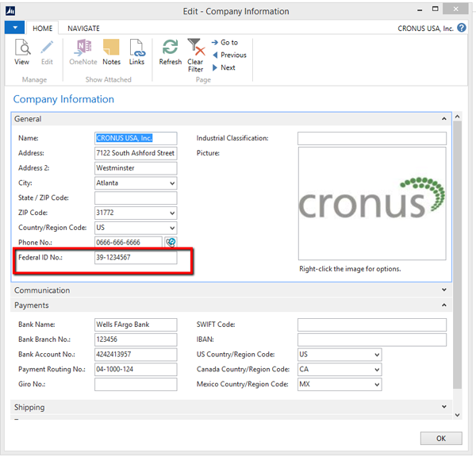476x457 pixels.
Task: Click the vertical scrollbar thumb
Action: [458, 255]
